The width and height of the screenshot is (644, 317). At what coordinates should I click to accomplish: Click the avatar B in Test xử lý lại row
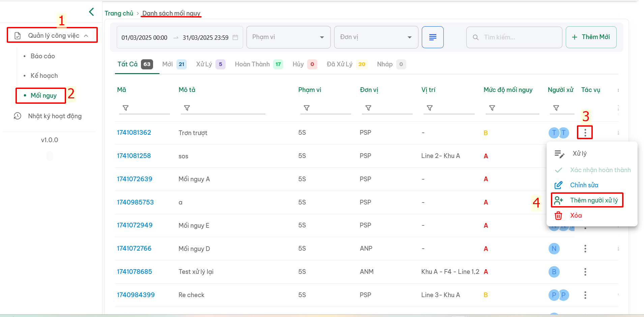point(554,272)
